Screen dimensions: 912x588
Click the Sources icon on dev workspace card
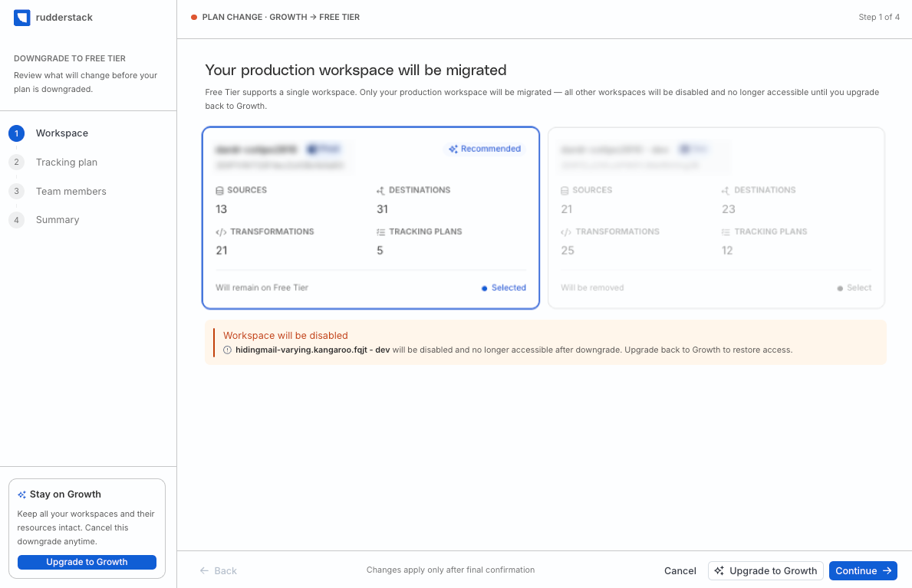coord(565,191)
